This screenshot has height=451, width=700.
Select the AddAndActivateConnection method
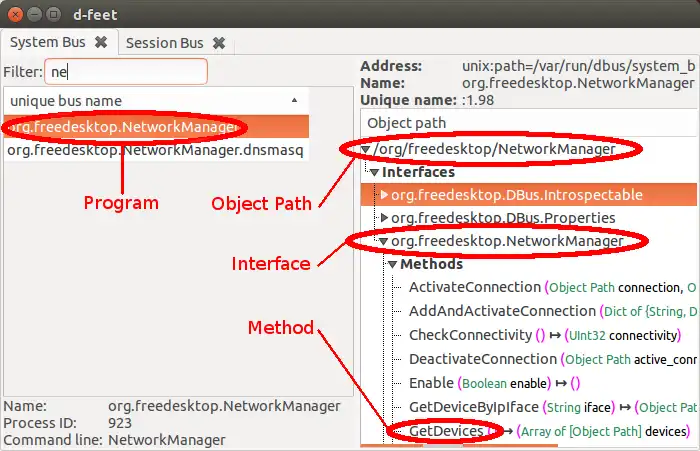502,311
